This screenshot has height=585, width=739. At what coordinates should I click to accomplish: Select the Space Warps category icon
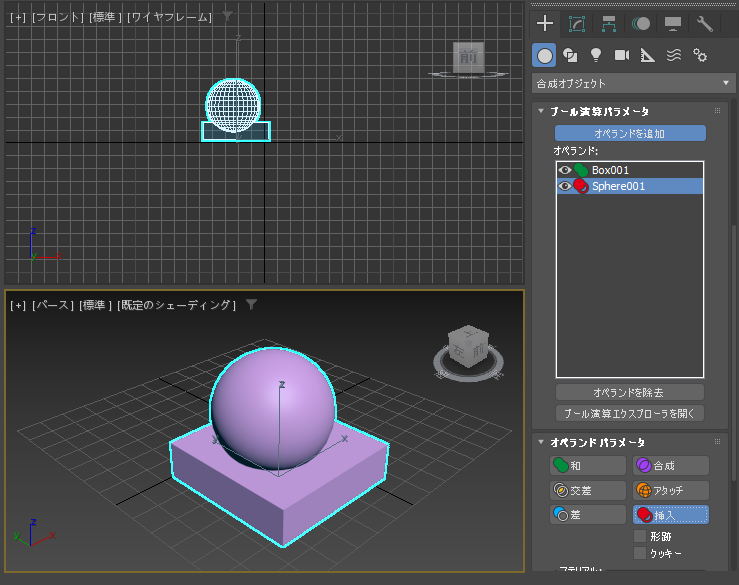673,56
